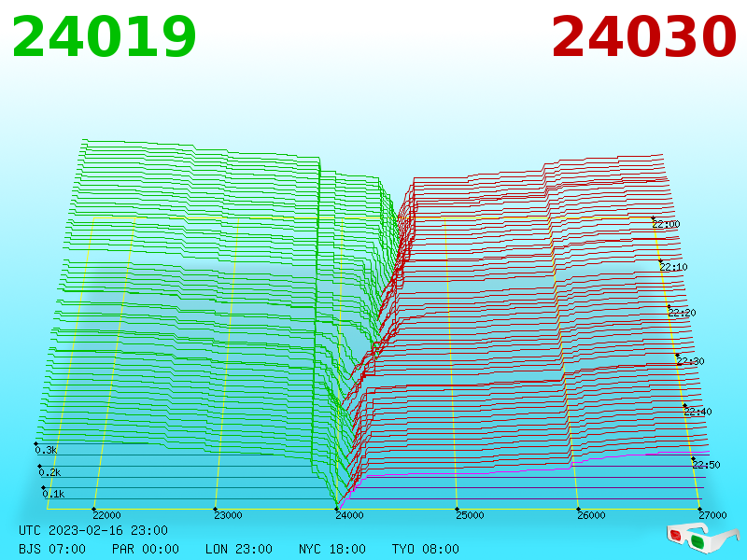This screenshot has height=560, width=747.
Task: Click the 0.3k depth axis label
Action: point(46,450)
